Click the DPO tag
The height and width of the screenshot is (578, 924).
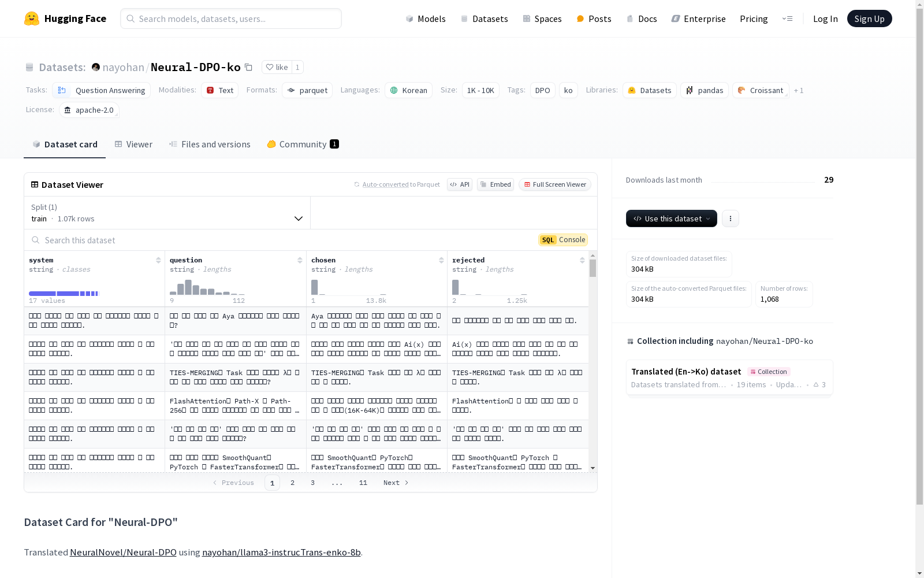click(x=543, y=90)
